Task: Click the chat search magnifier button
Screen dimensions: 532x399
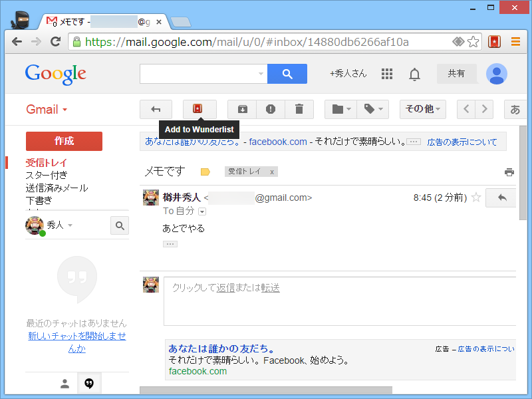Action: coord(120,225)
